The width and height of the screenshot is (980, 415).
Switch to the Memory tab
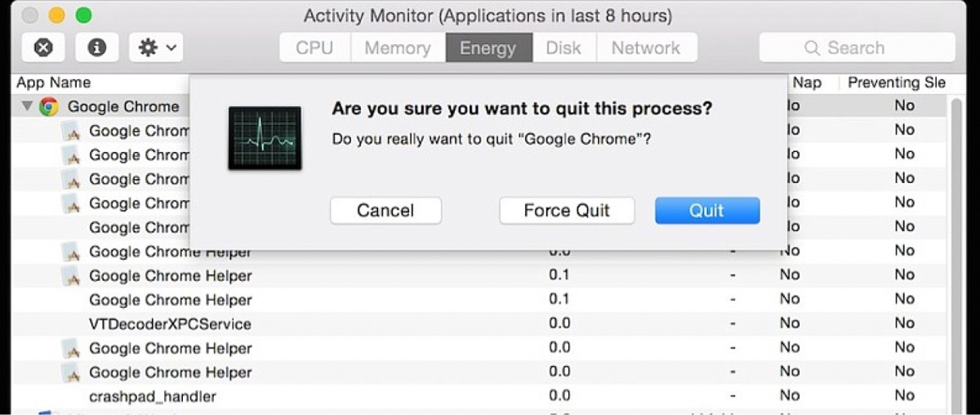[x=398, y=47]
